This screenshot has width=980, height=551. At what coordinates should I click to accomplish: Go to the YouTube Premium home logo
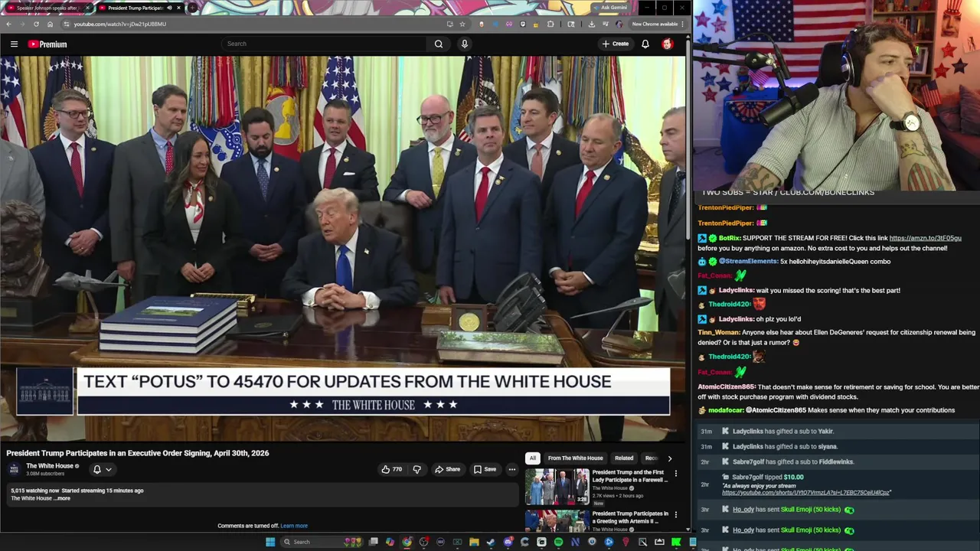point(47,44)
